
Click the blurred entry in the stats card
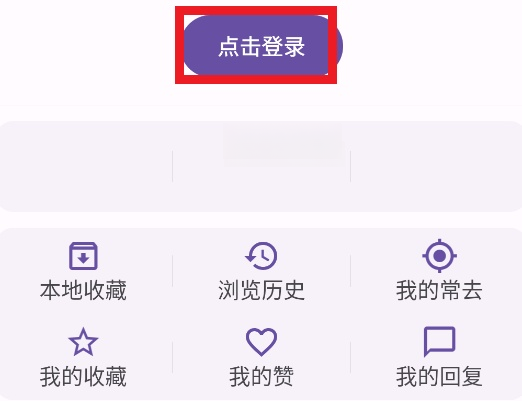point(283,144)
